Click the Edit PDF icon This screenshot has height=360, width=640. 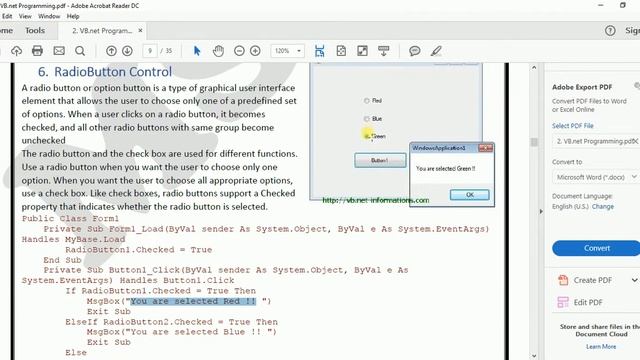[563, 302]
